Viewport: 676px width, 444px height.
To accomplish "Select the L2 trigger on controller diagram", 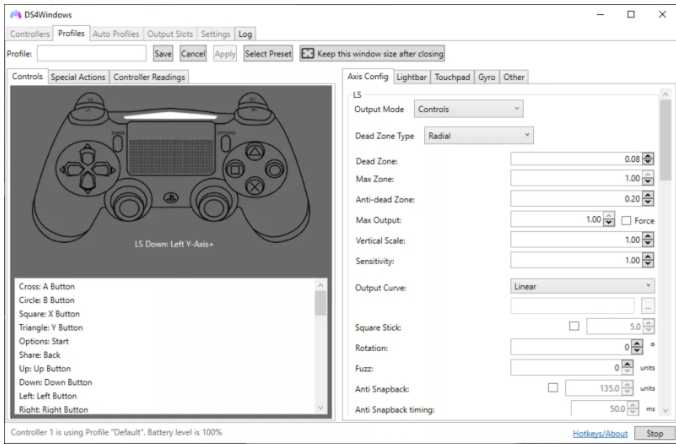I will [90, 101].
